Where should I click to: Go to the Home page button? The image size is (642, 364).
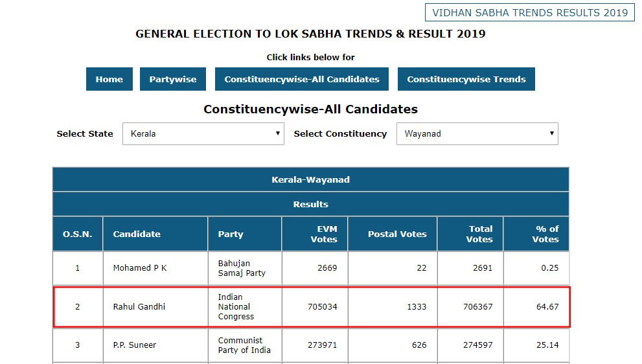(x=109, y=79)
